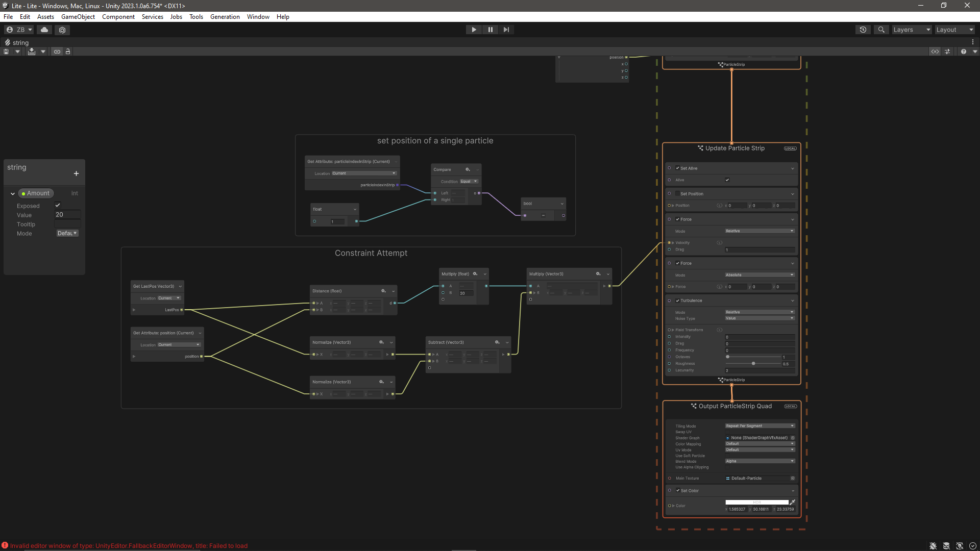Viewport: 980px width, 551px height.
Task: Toggle the link attach icon in graph toolbar
Action: tap(57, 52)
